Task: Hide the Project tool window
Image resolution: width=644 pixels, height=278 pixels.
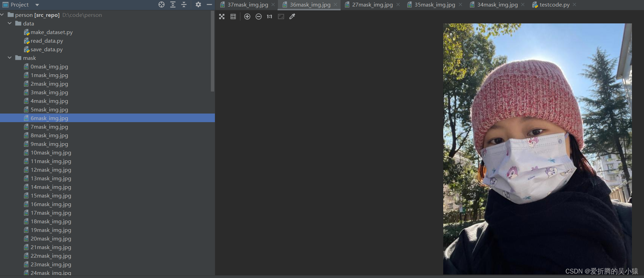Action: (x=209, y=4)
